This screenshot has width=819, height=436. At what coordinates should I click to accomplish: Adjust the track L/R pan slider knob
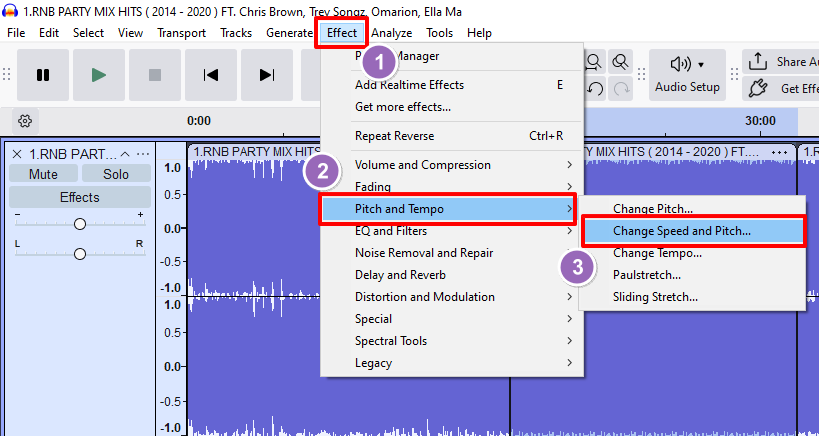(x=79, y=254)
